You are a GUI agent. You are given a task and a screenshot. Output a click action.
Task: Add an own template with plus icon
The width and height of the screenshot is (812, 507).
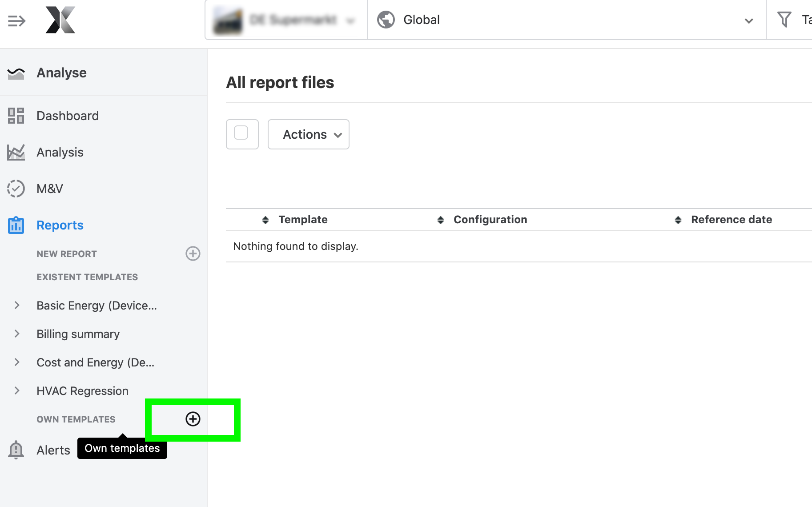(x=193, y=419)
